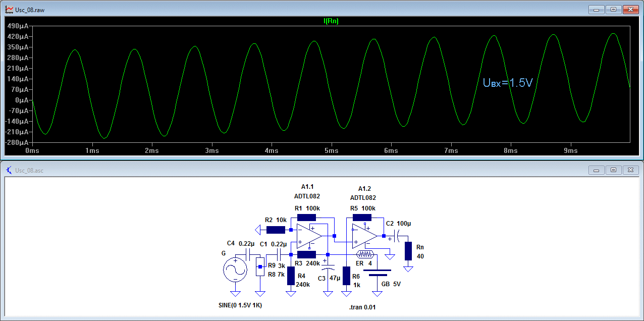
Task: Close the Usc_08.raw waveform window
Action: pos(630,10)
